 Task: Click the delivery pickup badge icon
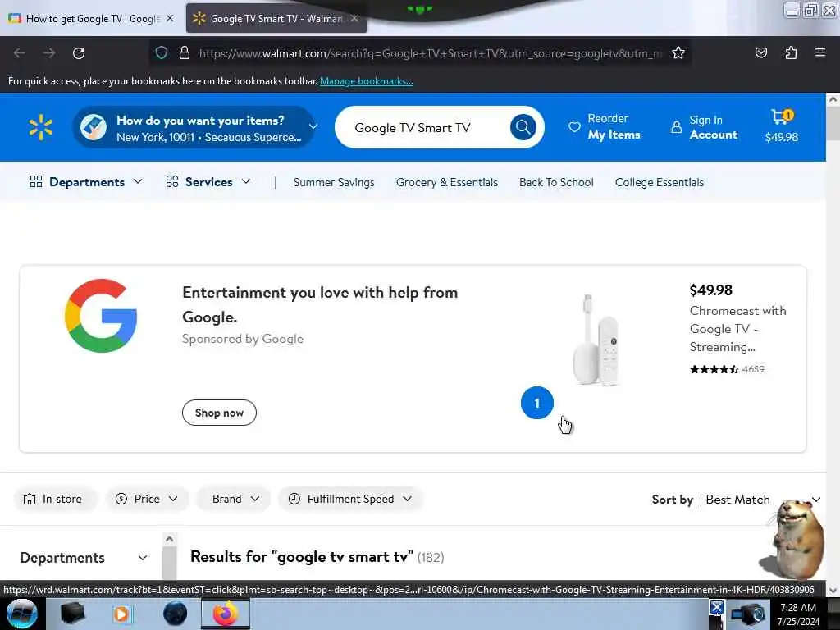94,127
